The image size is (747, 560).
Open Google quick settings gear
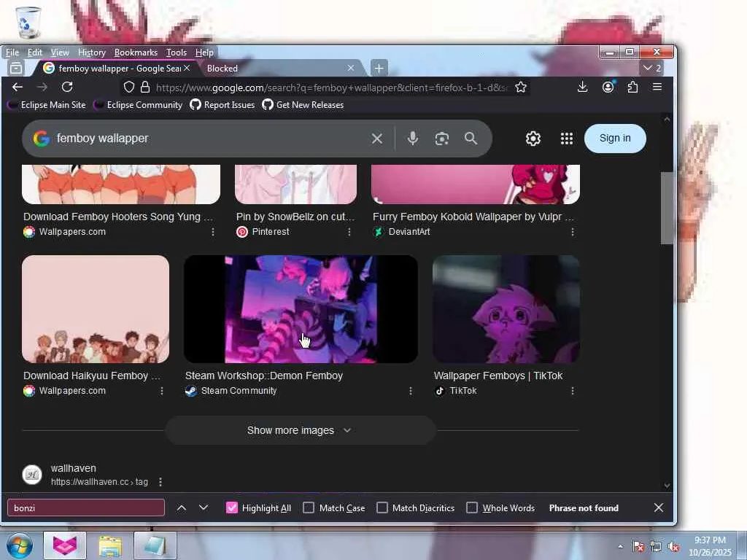click(533, 139)
